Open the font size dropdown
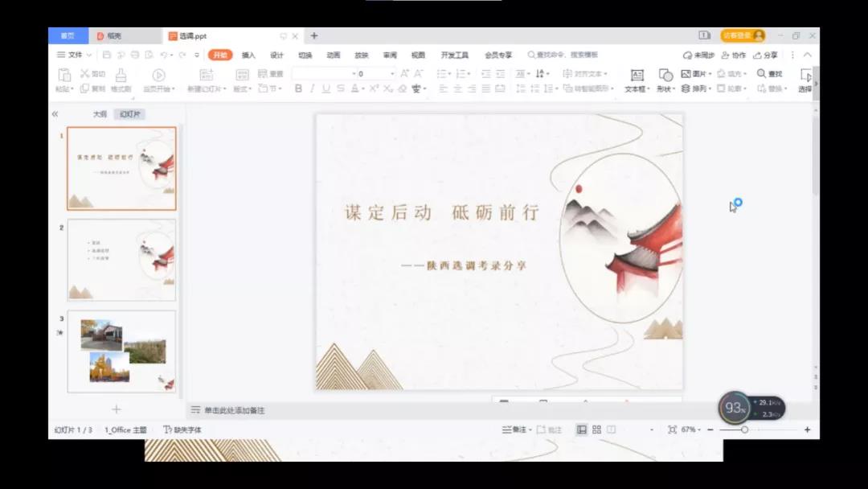Screen dimensions: 868x489 pos(392,74)
